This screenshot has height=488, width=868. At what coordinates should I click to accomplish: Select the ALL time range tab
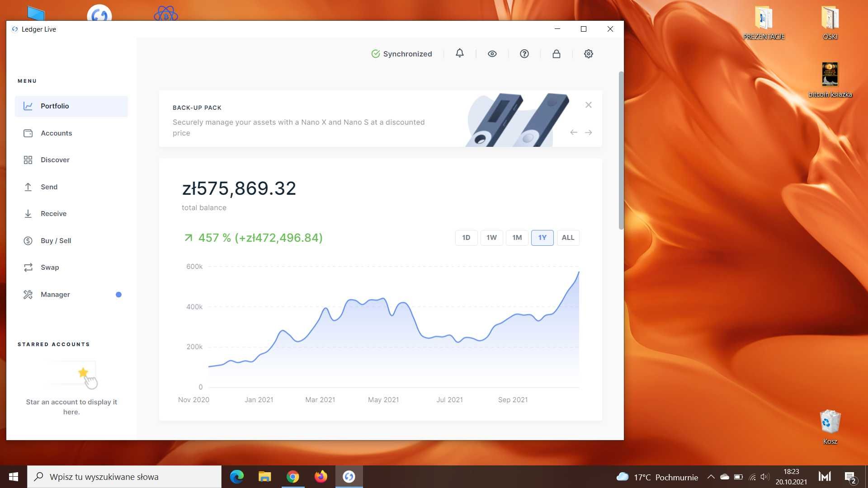click(568, 237)
